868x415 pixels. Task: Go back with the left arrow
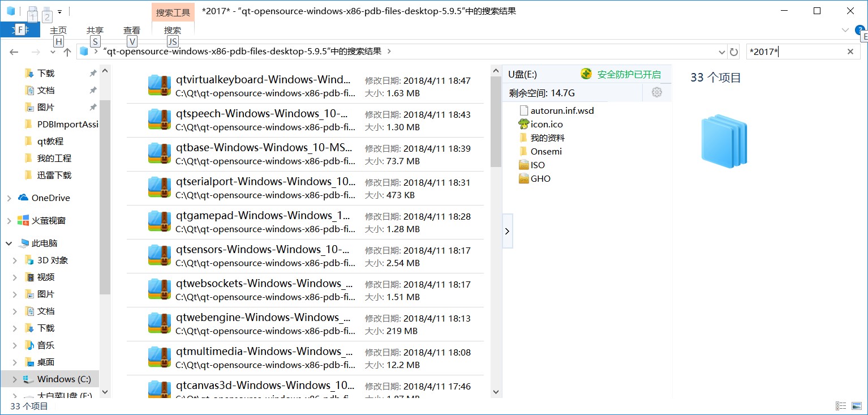pyautogui.click(x=14, y=52)
